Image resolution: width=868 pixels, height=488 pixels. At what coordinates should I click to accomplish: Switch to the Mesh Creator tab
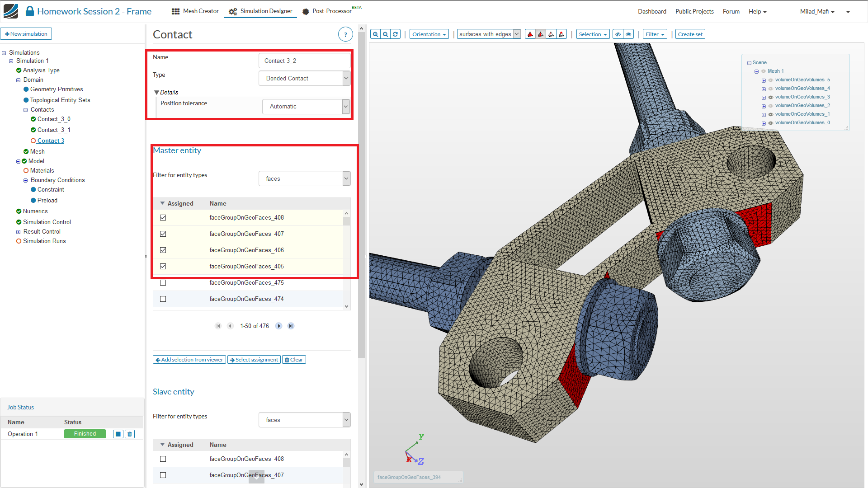pyautogui.click(x=195, y=11)
